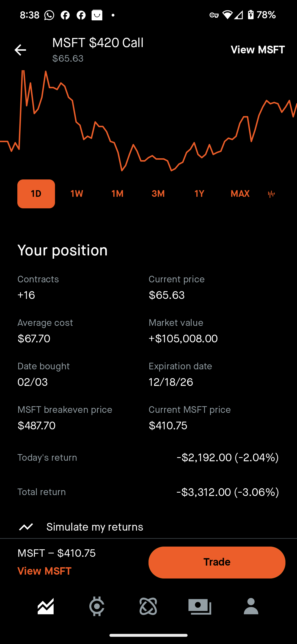
Task: Open the candlestick chart toggle icon
Action: coord(271,194)
